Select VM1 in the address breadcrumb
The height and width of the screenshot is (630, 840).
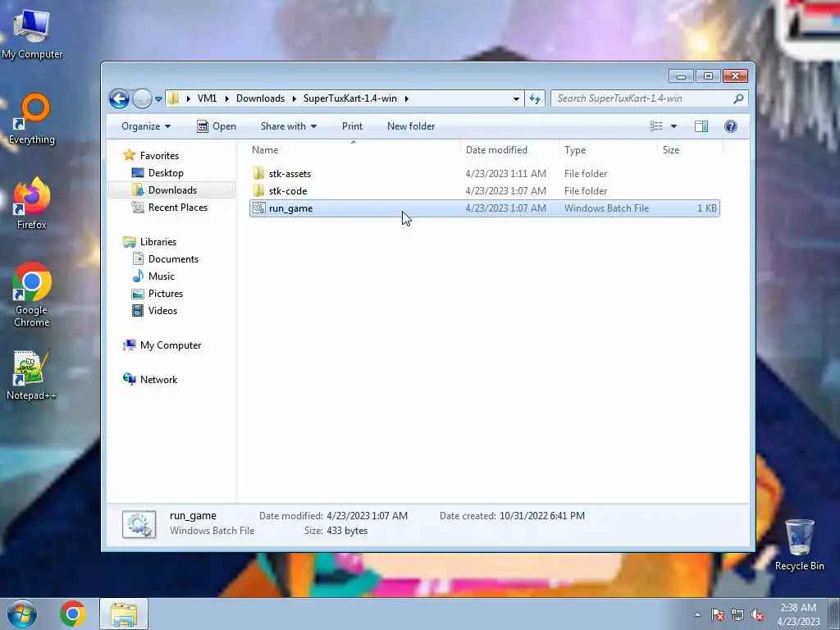(x=207, y=98)
